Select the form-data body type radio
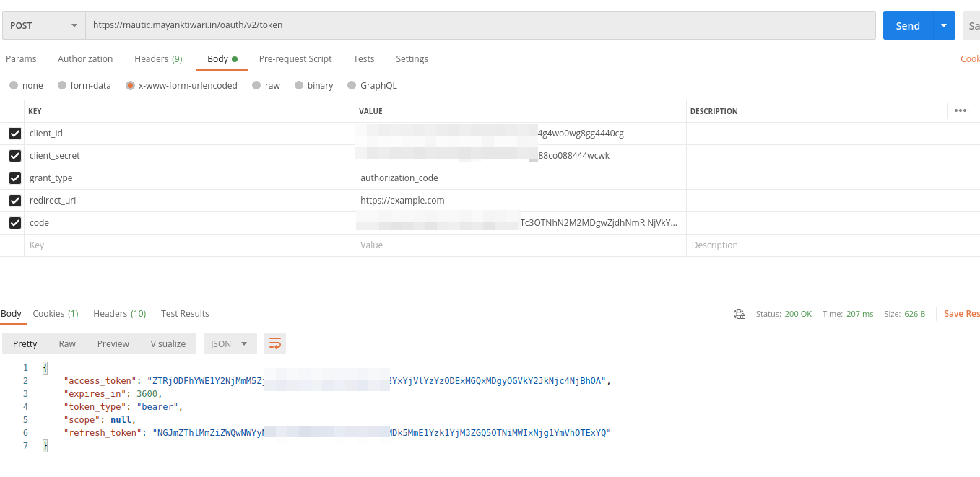Image resolution: width=980 pixels, height=477 pixels. (x=62, y=85)
